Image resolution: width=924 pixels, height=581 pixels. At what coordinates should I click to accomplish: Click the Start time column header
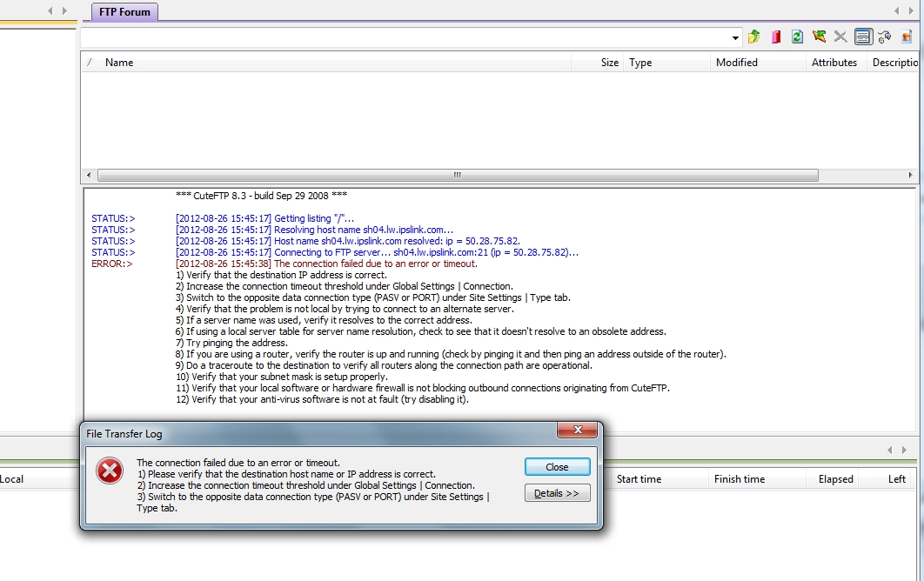pyautogui.click(x=639, y=479)
